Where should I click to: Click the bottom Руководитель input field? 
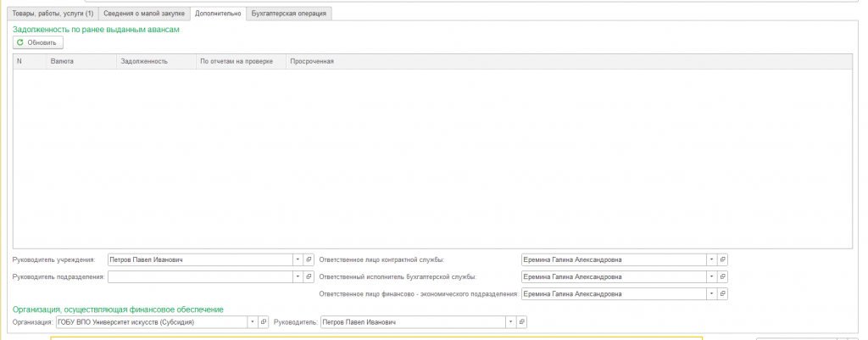coord(413,321)
